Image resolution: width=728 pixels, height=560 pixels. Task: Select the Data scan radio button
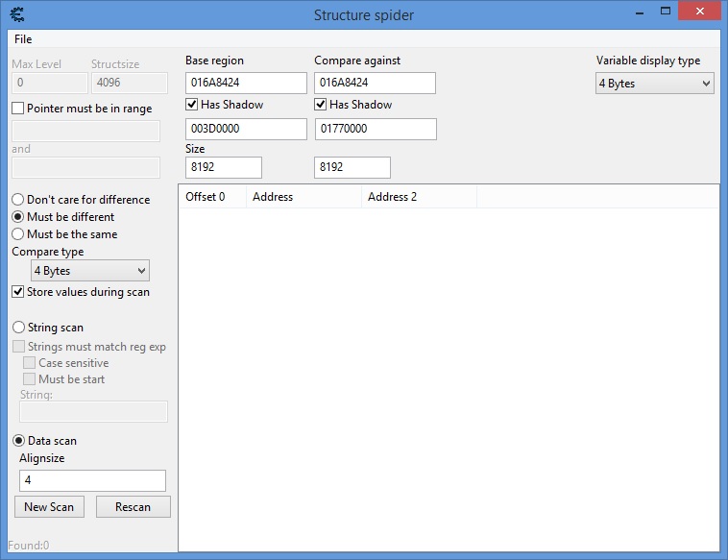(18, 441)
